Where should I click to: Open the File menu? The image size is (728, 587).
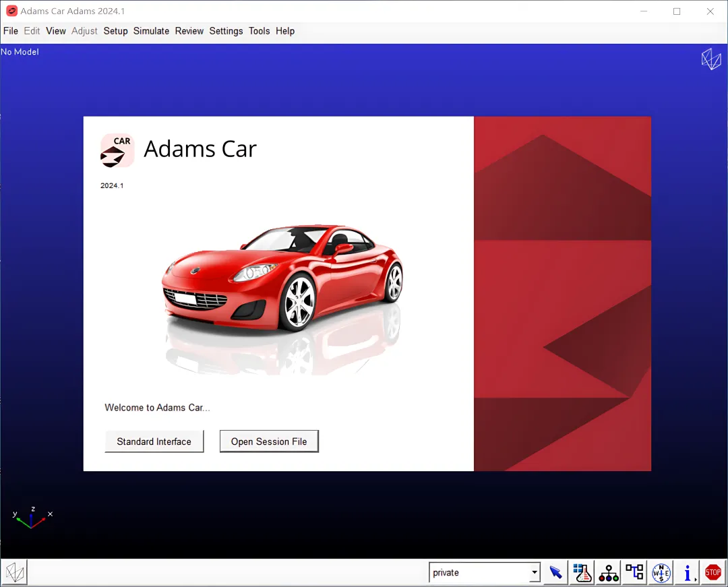[x=11, y=31]
